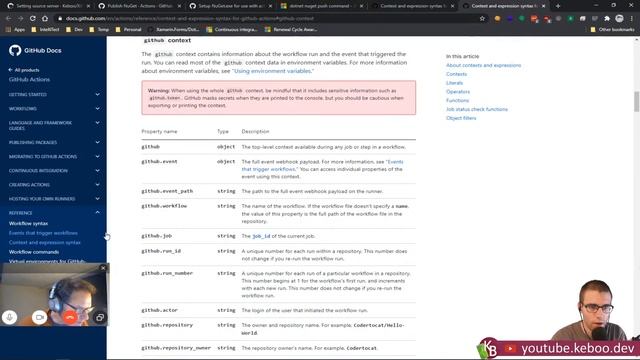
Task: Close the Publish NuGet Actions tab
Action: [179, 6]
